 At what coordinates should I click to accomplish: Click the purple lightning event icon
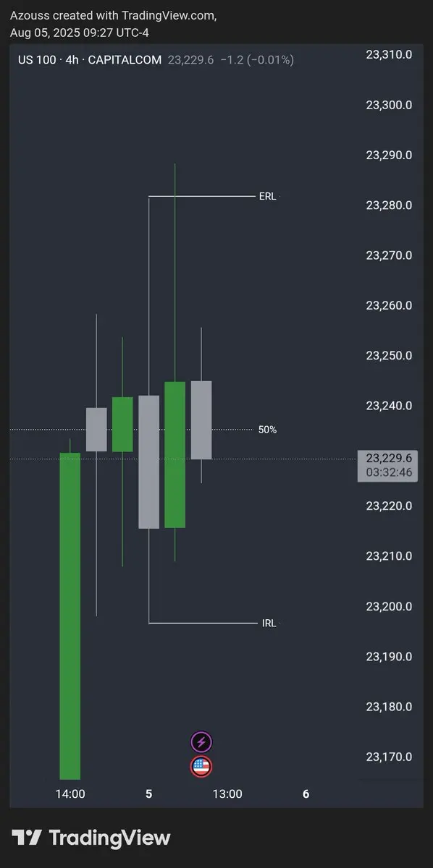(201, 742)
